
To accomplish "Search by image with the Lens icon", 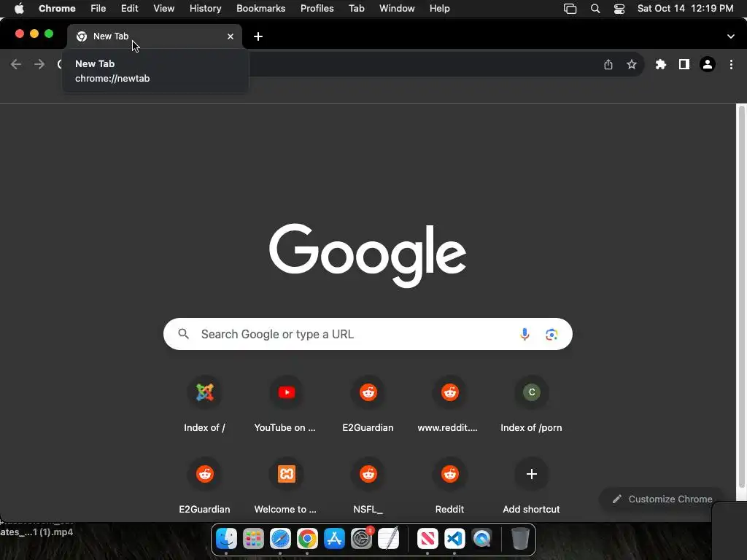I will pyautogui.click(x=551, y=334).
